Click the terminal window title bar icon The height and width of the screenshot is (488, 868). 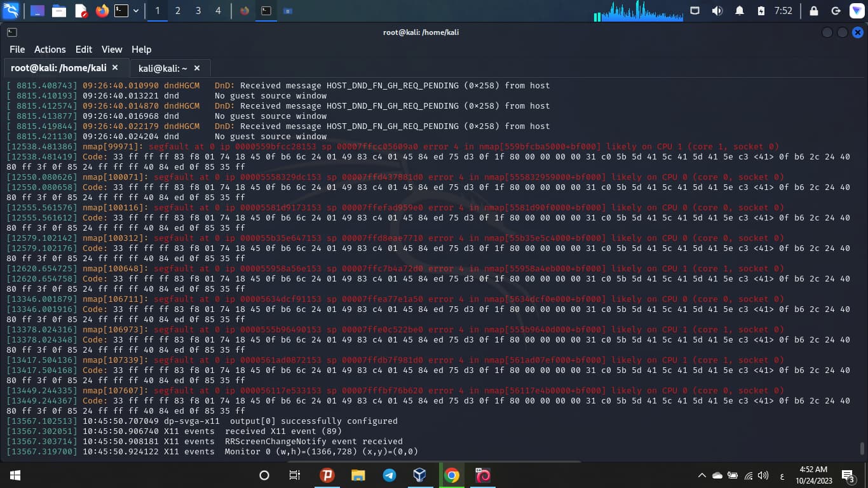(x=12, y=32)
